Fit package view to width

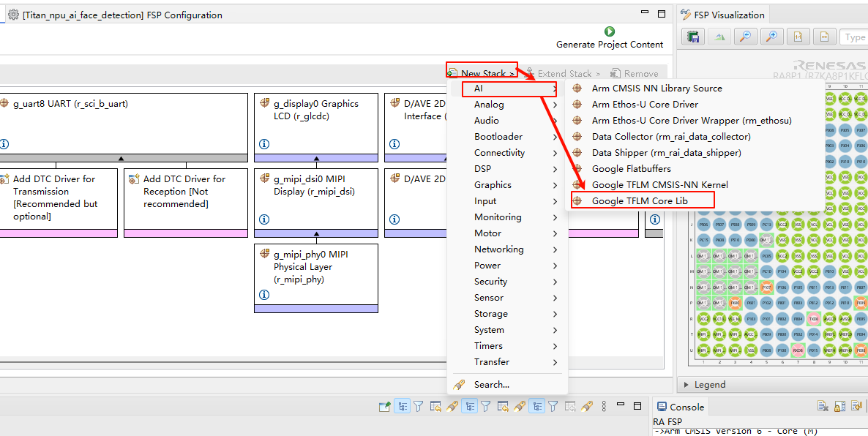(824, 37)
